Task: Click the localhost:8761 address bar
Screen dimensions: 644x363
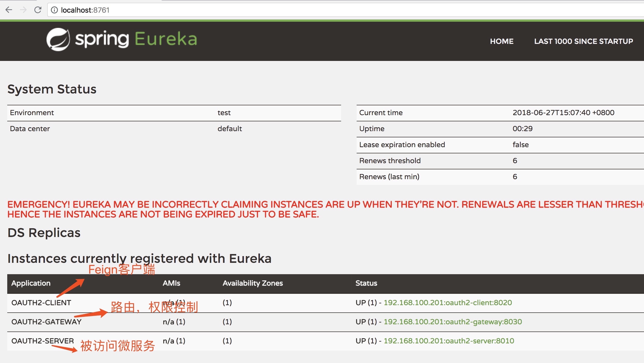Action: [x=85, y=10]
